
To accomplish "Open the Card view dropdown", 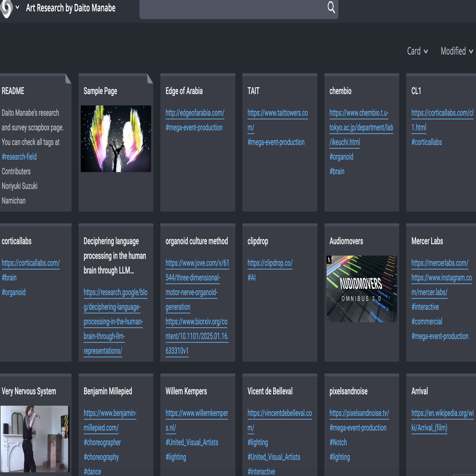I will click(417, 51).
